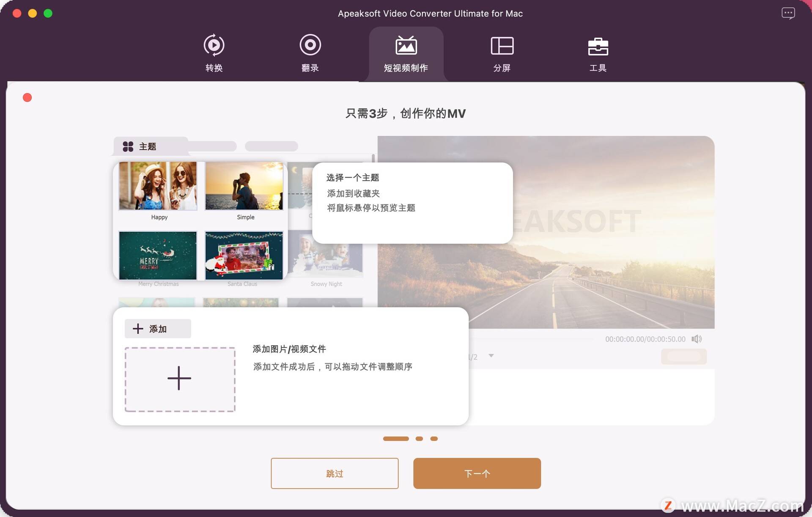The height and width of the screenshot is (517, 812).
Task: Choose the Happy theme thumbnail
Action: pos(158,186)
